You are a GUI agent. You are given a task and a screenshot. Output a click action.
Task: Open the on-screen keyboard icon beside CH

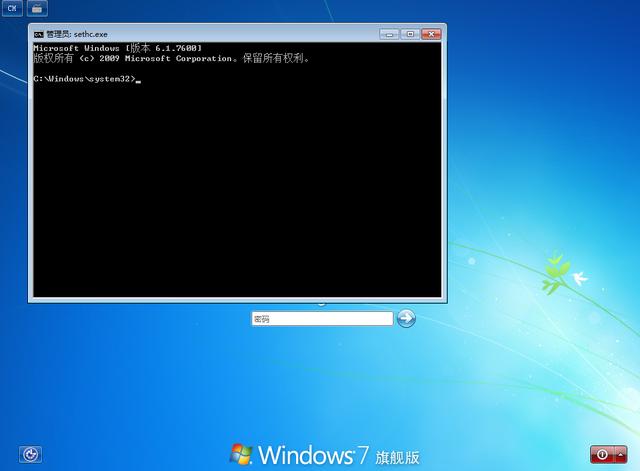37,8
